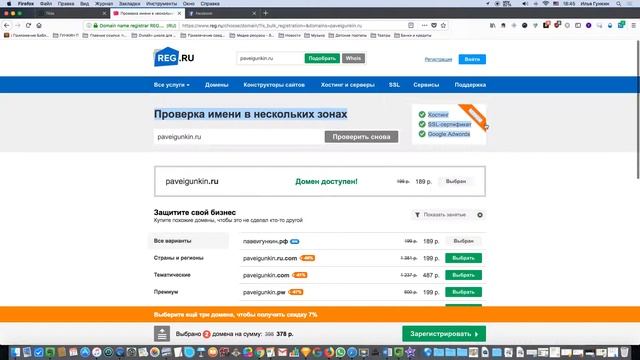This screenshot has width=640, height=360.
Task: Open the Firefox hamburger menu
Action: [x=633, y=25]
